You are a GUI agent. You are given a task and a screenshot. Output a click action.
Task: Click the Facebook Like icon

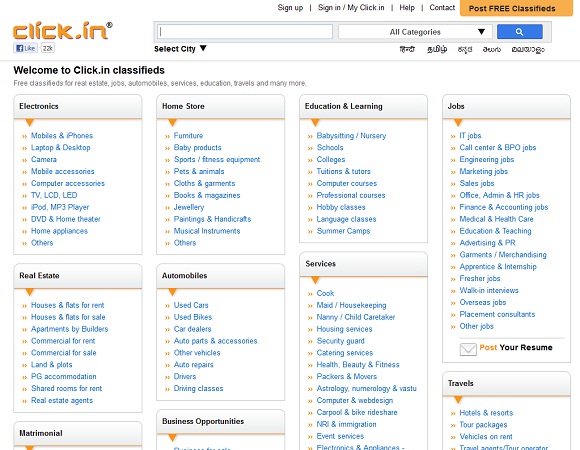coord(26,48)
